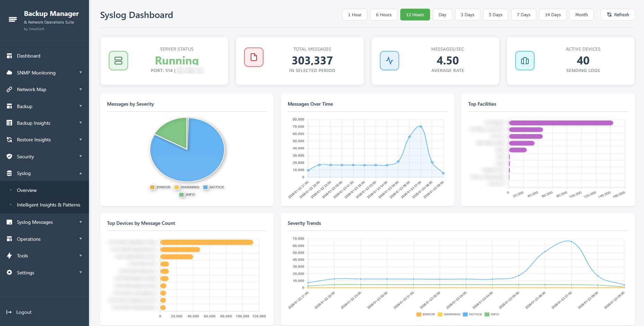
Task: Expand the Backup submenu arrow
Action: point(81,106)
